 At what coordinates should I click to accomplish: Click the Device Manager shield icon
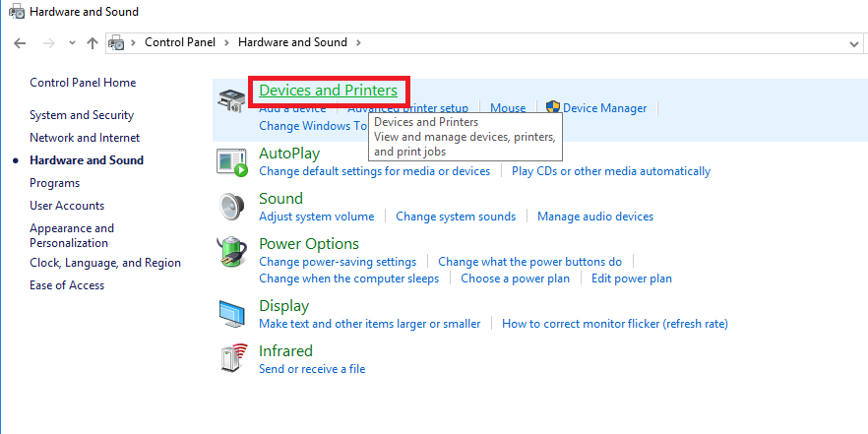click(552, 107)
